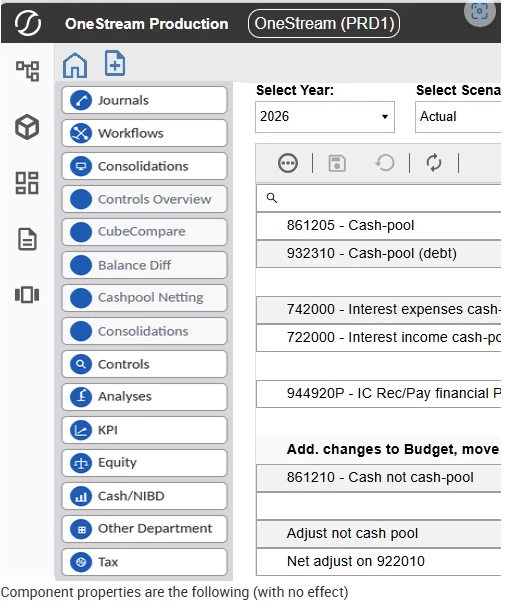Click the refresh toolbar icon
Image resolution: width=510 pixels, height=608 pixels.
click(434, 162)
